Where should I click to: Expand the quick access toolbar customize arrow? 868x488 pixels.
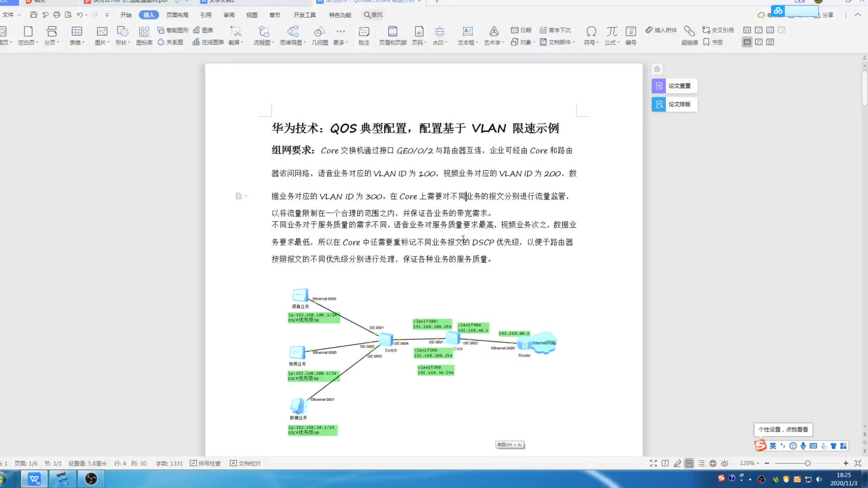(107, 15)
